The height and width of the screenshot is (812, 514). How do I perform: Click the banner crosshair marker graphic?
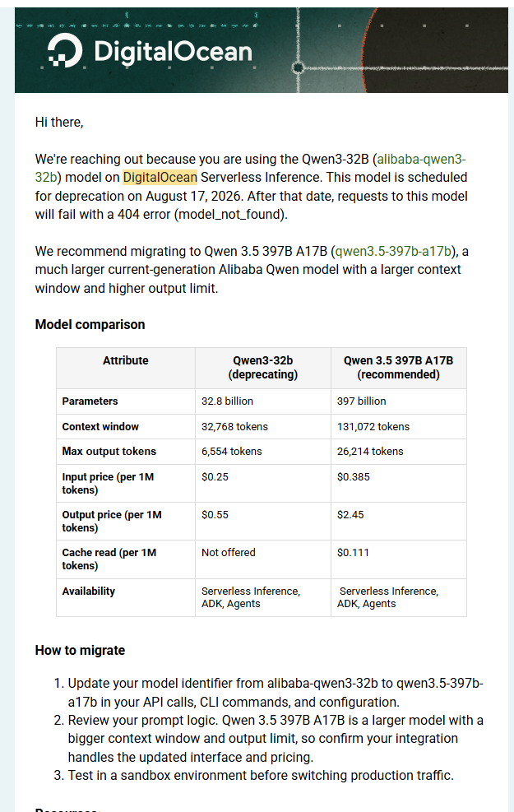pyautogui.click(x=298, y=67)
